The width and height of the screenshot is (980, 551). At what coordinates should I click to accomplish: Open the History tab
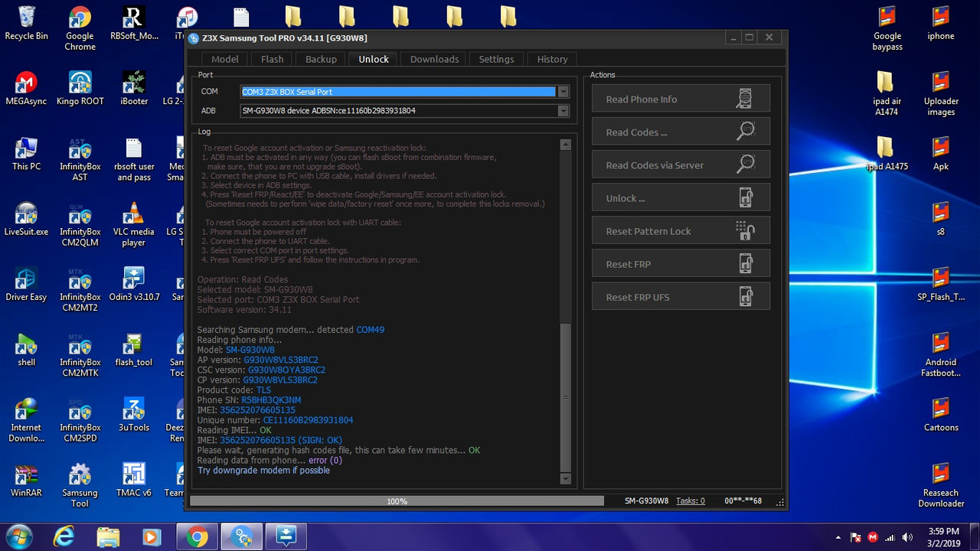click(552, 59)
